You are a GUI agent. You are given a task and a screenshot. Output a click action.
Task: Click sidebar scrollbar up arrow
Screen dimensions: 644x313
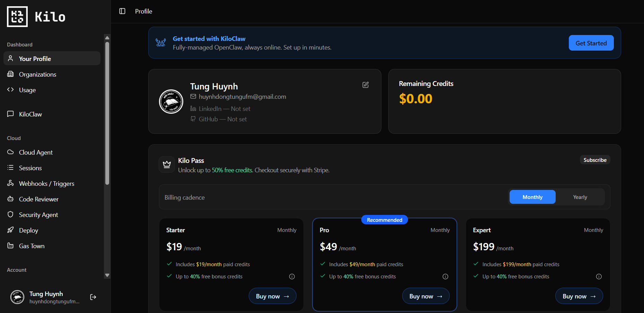click(107, 37)
